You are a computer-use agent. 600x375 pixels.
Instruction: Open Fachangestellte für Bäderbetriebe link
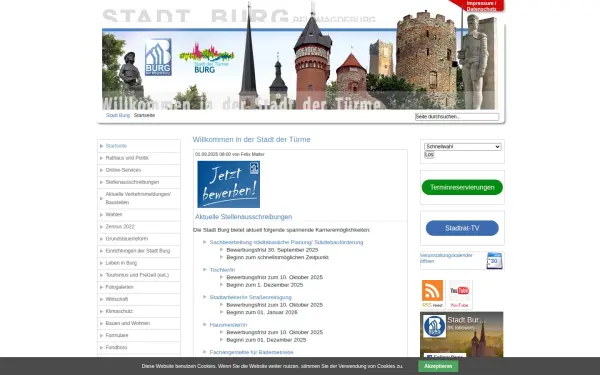click(251, 352)
